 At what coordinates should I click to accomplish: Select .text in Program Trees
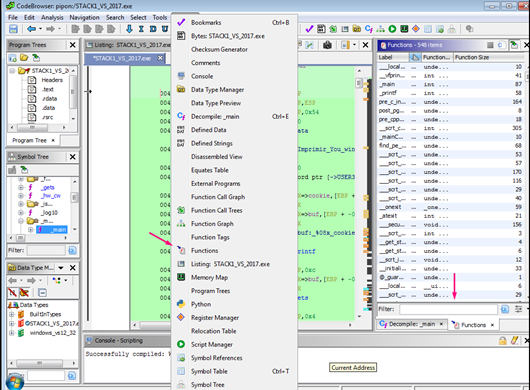click(x=48, y=89)
